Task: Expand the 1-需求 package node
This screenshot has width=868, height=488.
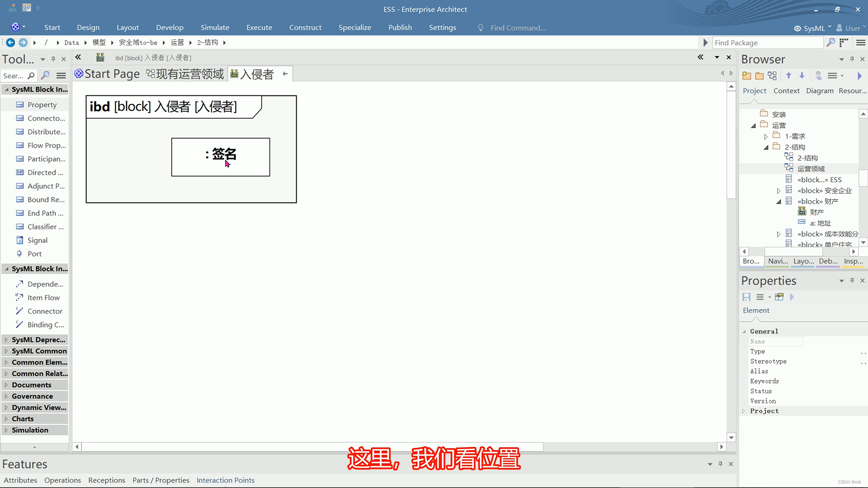Action: [x=766, y=136]
